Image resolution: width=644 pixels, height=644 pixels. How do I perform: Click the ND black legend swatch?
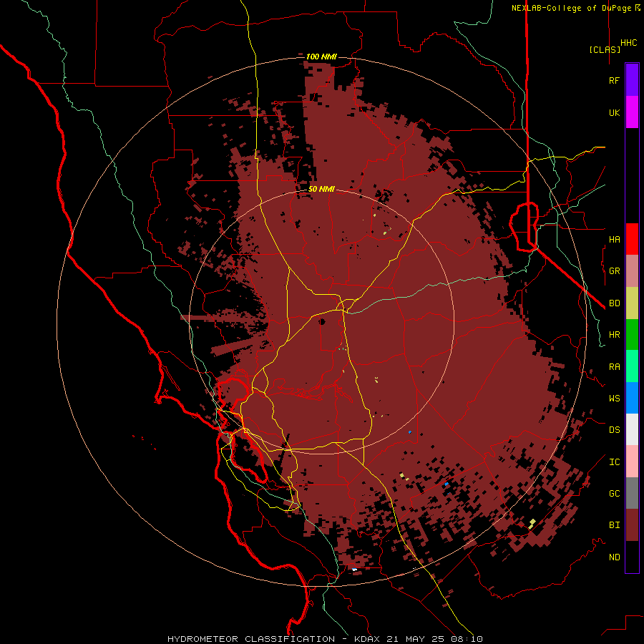tap(632, 557)
